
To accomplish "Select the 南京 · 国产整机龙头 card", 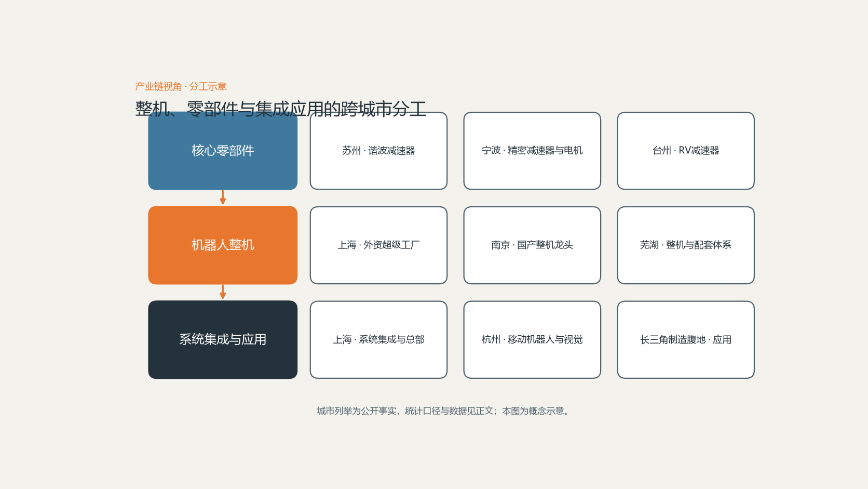I will click(x=532, y=245).
